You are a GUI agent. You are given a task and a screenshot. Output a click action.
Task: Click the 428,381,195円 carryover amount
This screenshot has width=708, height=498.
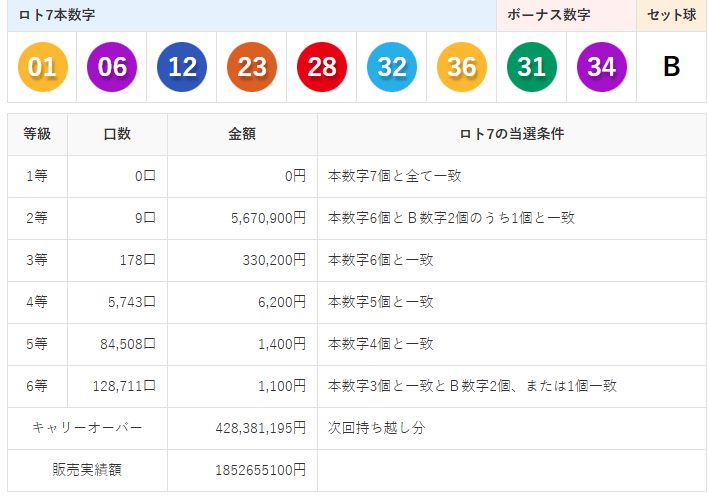pos(261,428)
